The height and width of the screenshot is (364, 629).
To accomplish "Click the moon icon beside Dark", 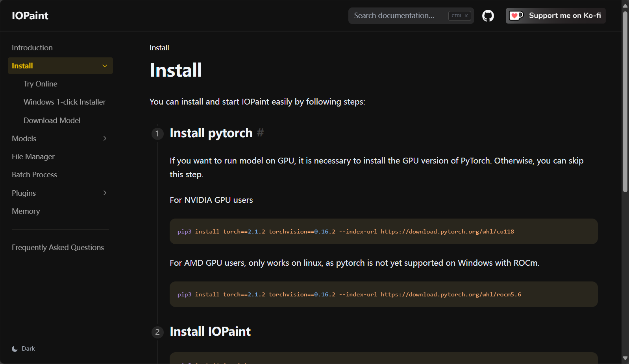I will click(15, 349).
